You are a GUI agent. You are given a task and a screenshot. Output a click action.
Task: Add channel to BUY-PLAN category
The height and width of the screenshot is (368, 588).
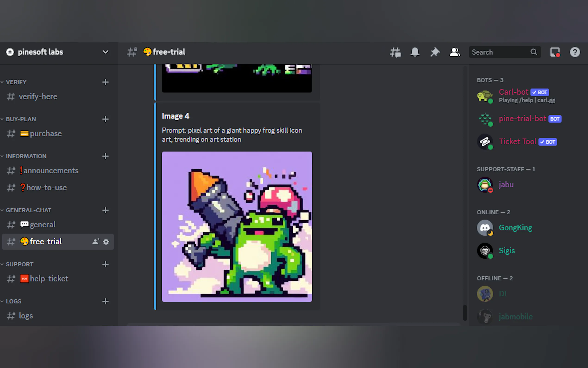(x=105, y=119)
